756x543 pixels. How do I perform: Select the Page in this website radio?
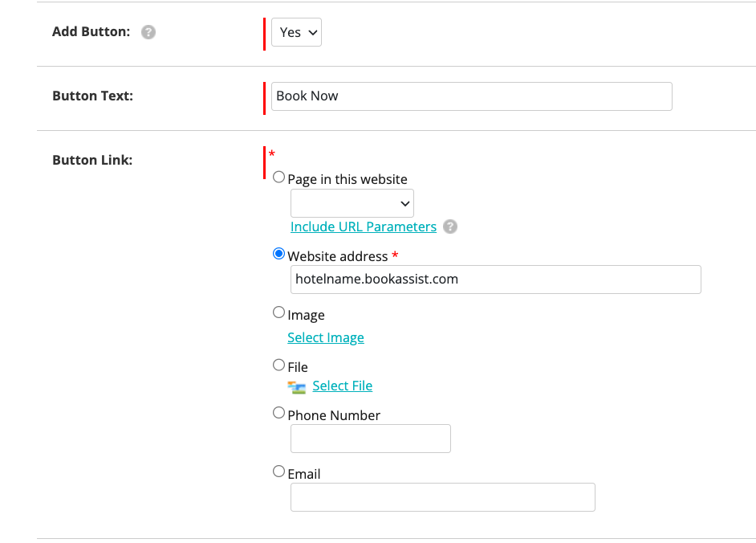278,178
